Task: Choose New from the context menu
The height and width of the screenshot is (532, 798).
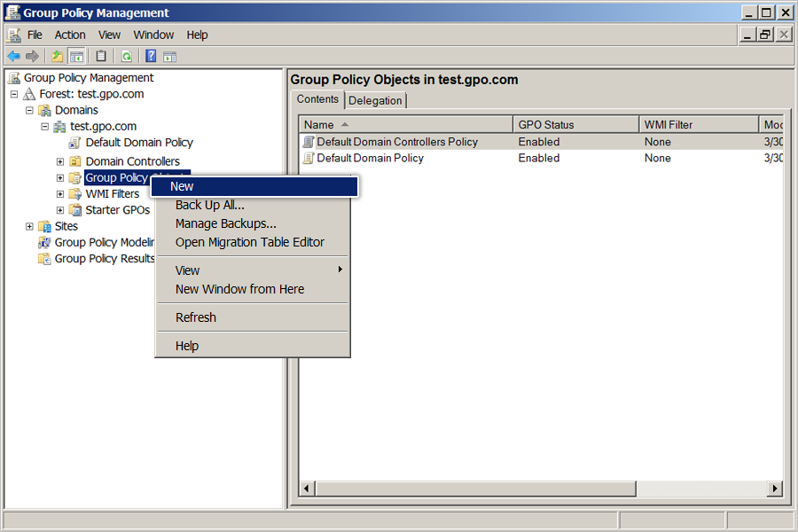Action: [x=254, y=186]
